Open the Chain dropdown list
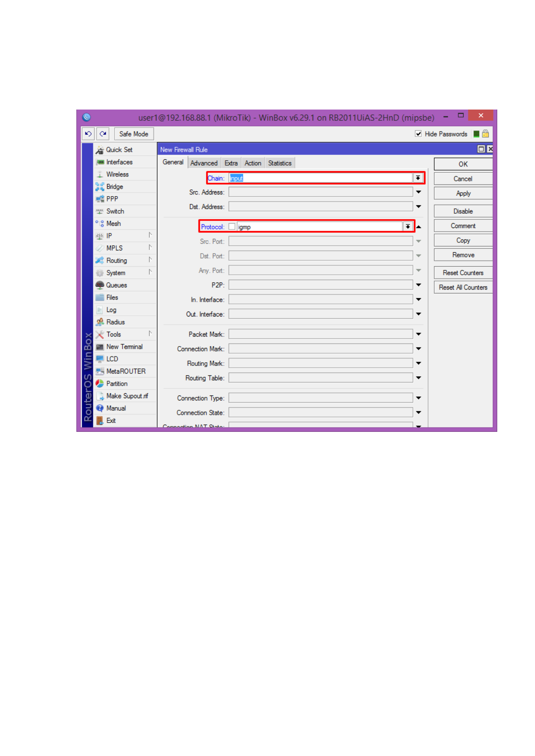This screenshot has width=535, height=756. coord(418,178)
